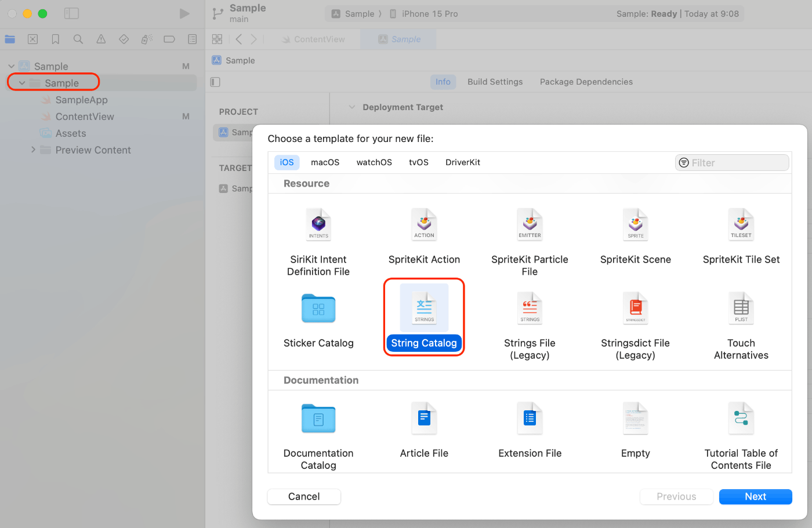Choose the SpriteKit Action template

424,236
